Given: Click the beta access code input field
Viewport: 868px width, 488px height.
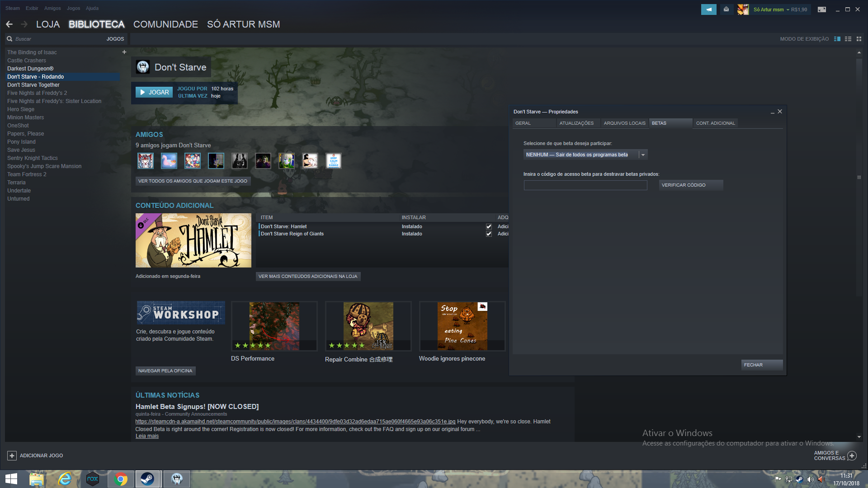Looking at the screenshot, I should coord(585,185).
